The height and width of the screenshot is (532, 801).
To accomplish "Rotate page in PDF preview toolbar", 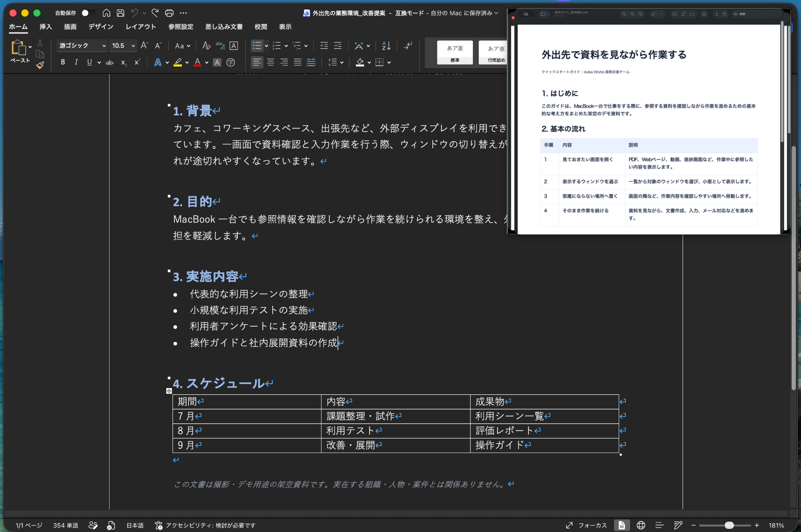I will 683,14.
